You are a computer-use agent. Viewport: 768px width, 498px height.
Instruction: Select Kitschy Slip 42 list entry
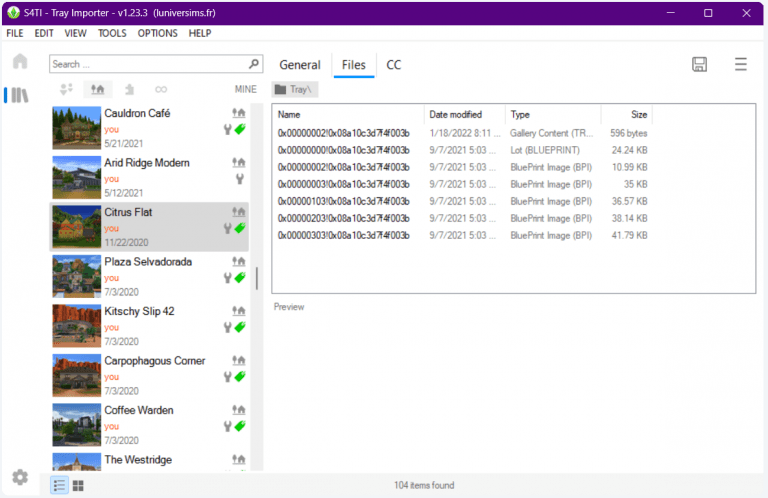pos(149,326)
